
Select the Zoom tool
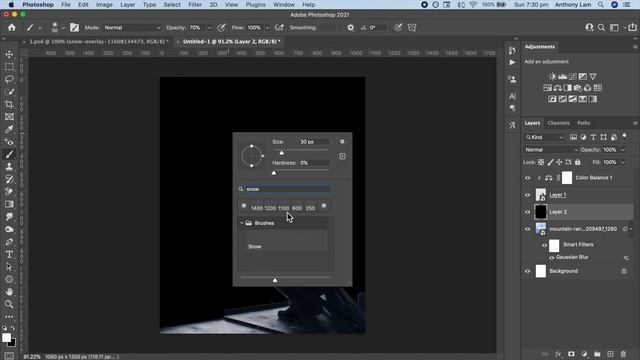click(x=9, y=304)
